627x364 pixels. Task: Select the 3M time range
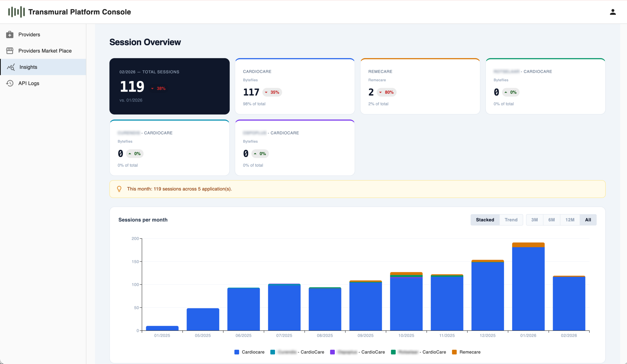point(534,220)
